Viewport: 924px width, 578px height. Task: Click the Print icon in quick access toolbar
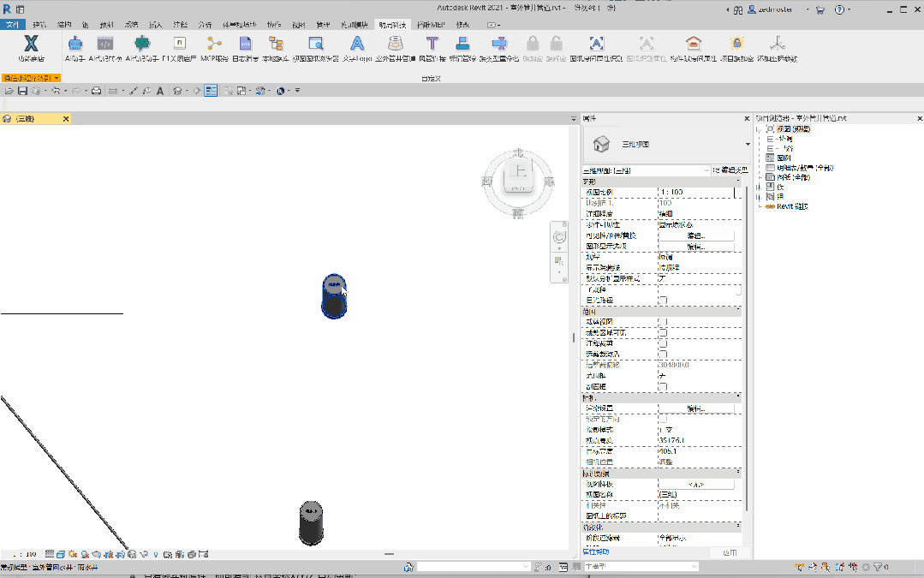point(96,91)
